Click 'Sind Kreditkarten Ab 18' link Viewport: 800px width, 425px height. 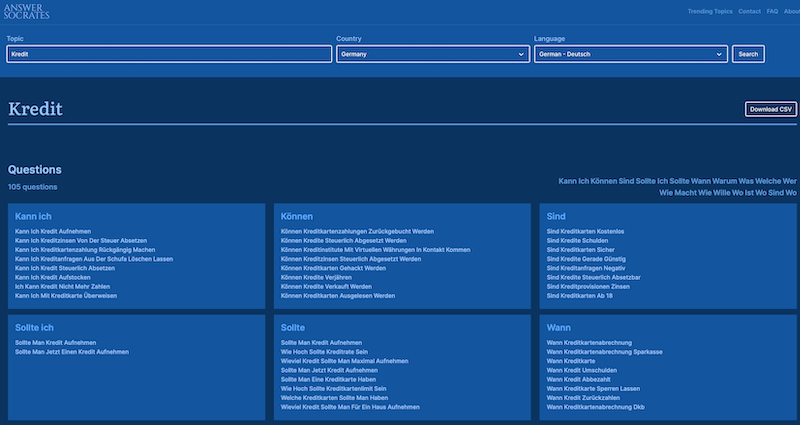(x=579, y=296)
